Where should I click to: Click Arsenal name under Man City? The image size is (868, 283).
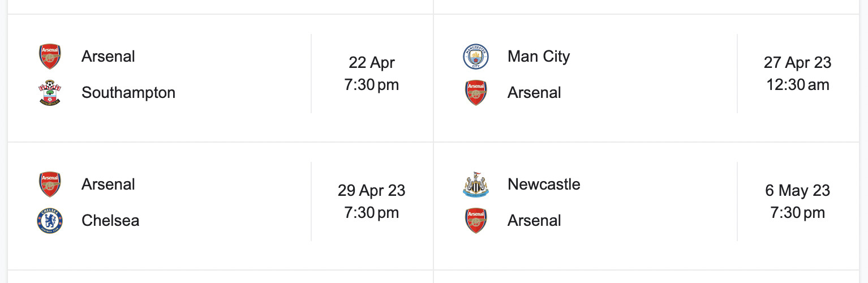(534, 93)
